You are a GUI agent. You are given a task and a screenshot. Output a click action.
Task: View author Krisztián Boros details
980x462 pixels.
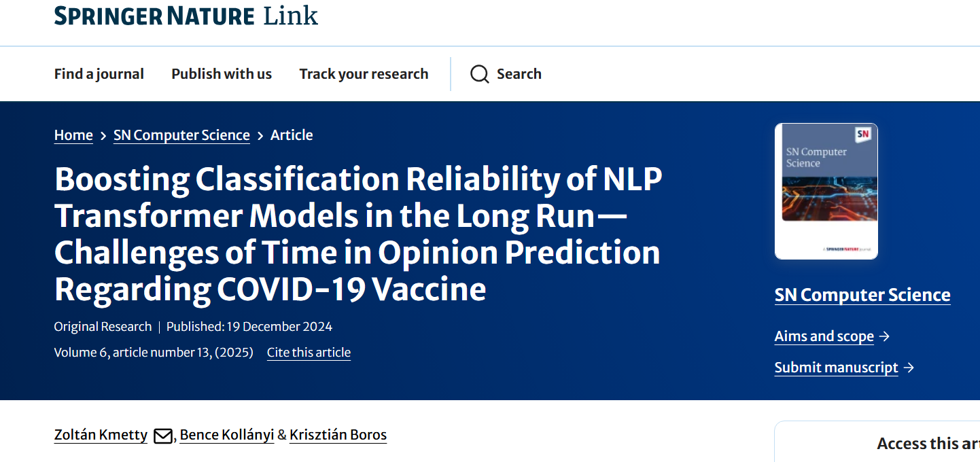(x=338, y=435)
